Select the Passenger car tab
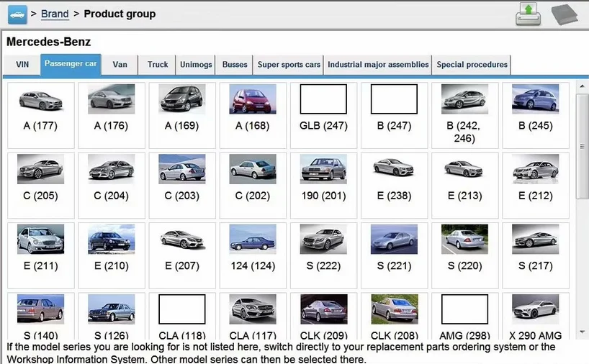Image resolution: width=589 pixels, height=364 pixels. click(x=71, y=64)
